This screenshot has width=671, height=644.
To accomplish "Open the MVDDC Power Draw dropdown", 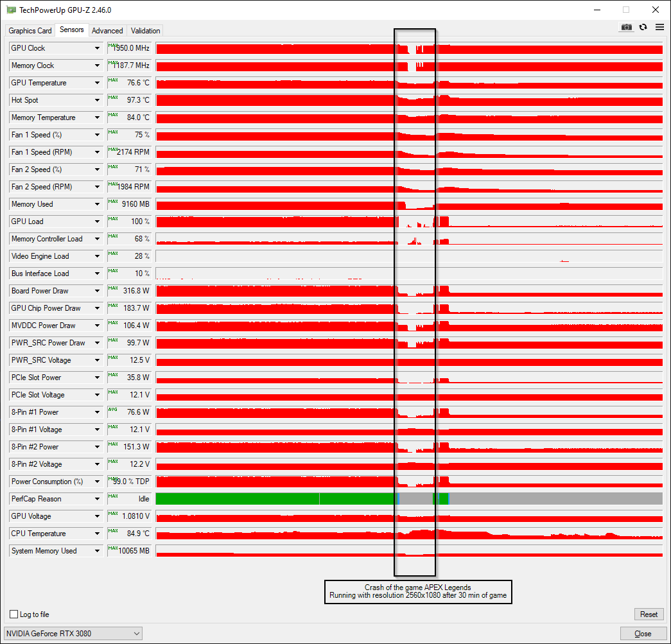I will coord(97,326).
